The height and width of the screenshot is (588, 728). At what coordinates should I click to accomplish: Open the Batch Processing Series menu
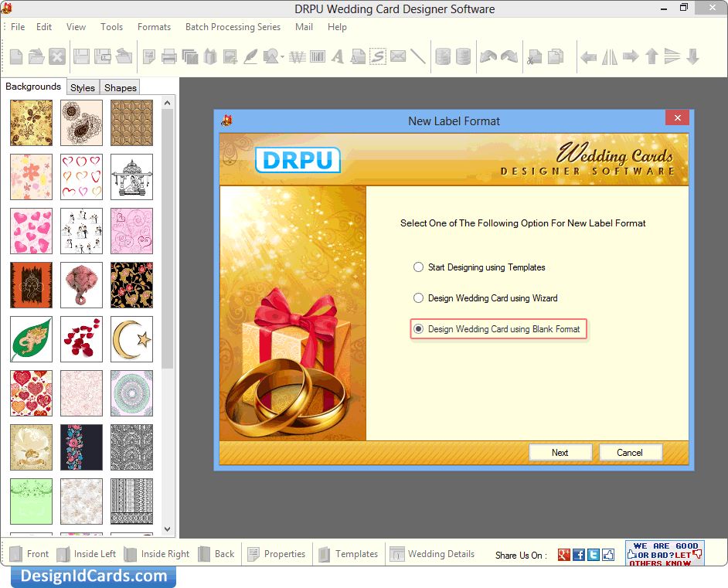pyautogui.click(x=233, y=27)
